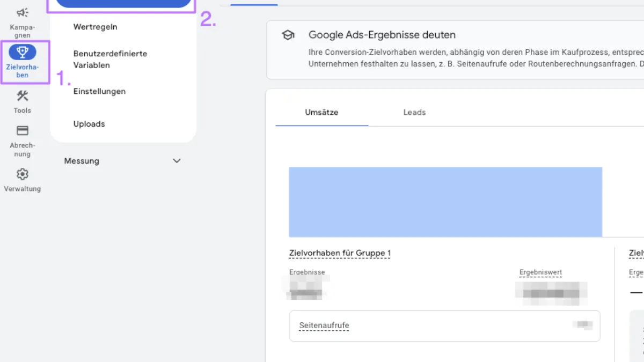Open Verwaltung with the gear icon
Image resolution: width=644 pixels, height=362 pixels.
tap(22, 174)
